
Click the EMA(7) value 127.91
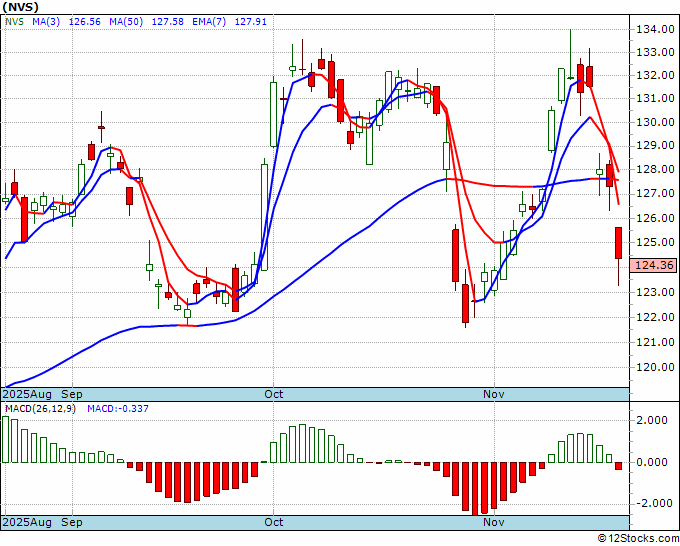tap(251, 22)
